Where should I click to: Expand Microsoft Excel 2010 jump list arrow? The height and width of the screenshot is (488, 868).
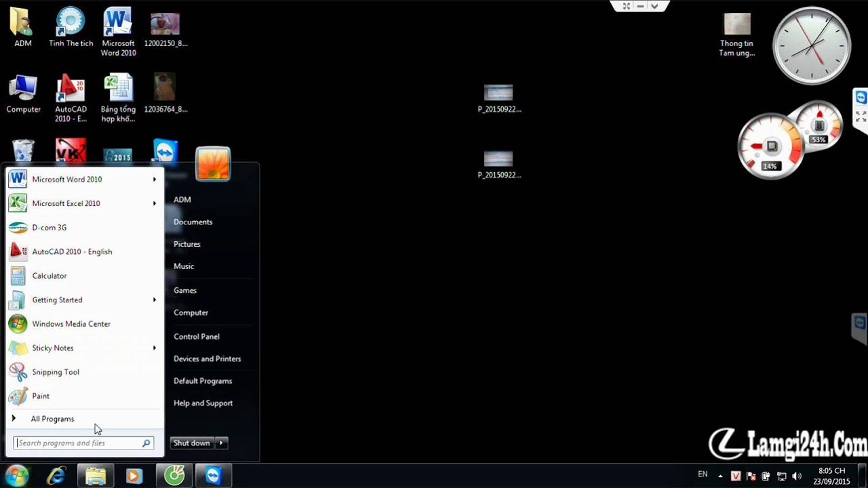pos(155,203)
